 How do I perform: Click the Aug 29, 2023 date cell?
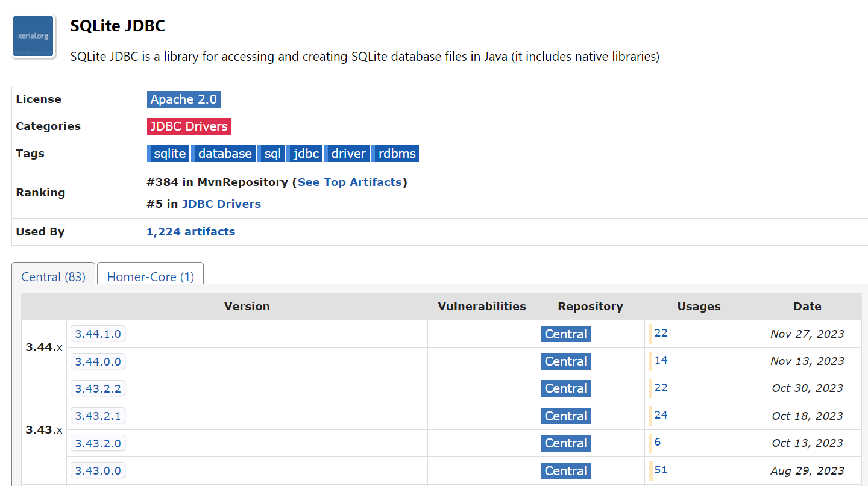point(808,471)
